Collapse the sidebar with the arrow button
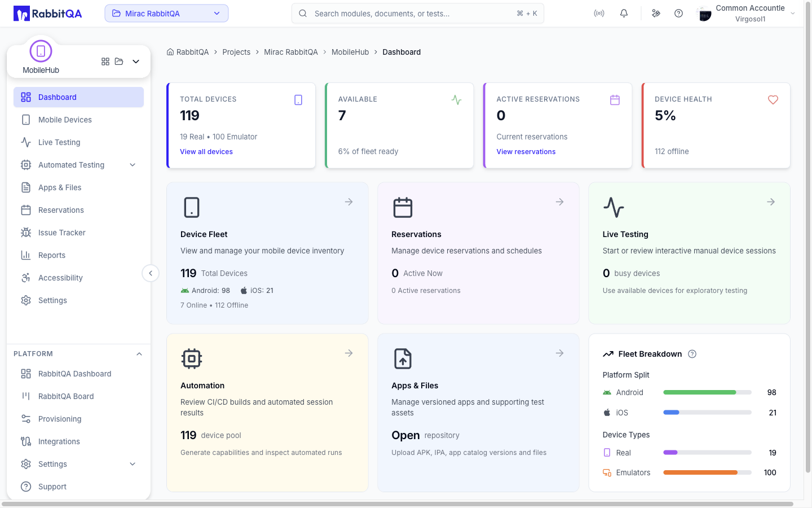This screenshot has height=508, width=812. [x=151, y=273]
